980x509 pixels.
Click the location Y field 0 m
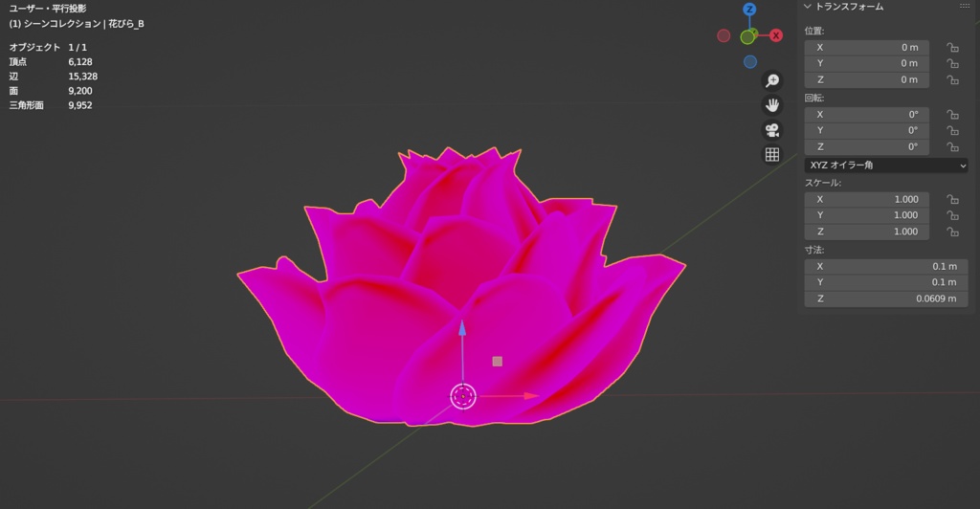pyautogui.click(x=866, y=64)
